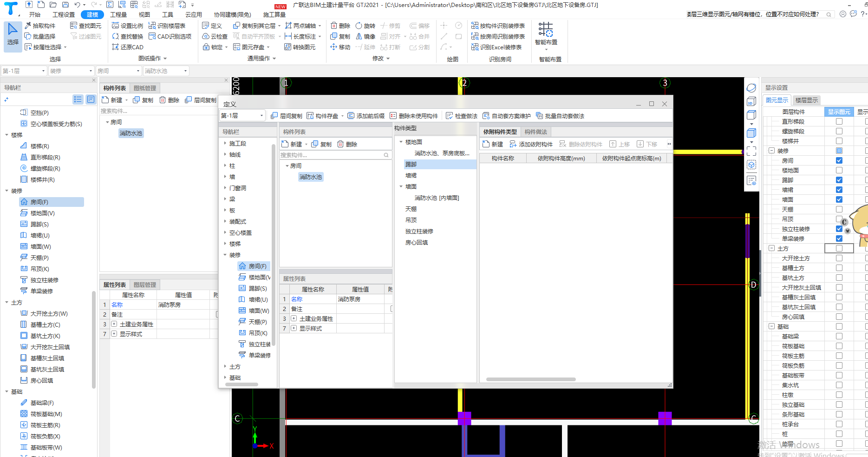Screen dimensions: 868x457
Task: Click 识别楼层表 icon
Action: coord(152,26)
